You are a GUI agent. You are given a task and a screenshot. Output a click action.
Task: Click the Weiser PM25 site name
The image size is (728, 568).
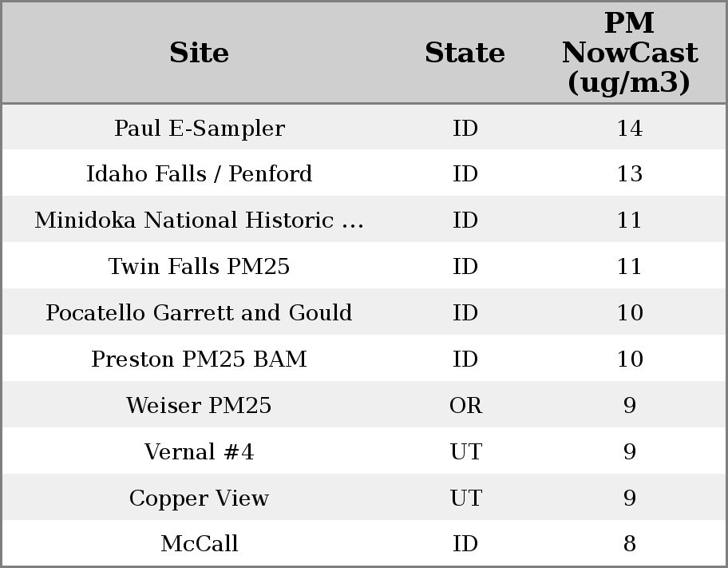tap(199, 406)
